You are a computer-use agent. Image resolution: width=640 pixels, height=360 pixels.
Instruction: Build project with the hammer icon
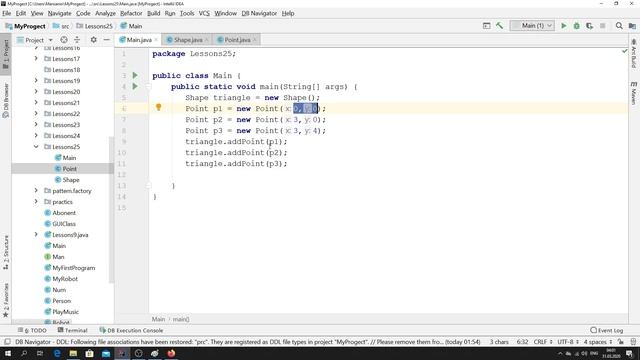[499, 26]
